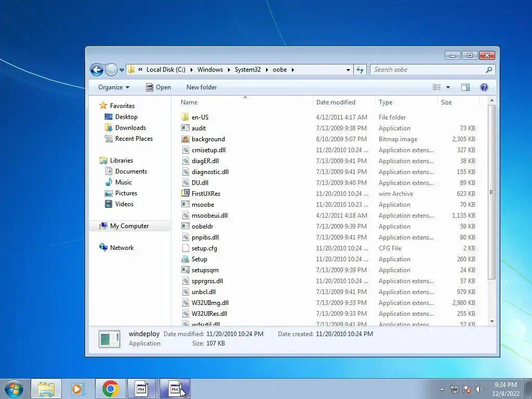532x399 pixels.
Task: Click the Refresh button beside address bar
Action: point(360,70)
